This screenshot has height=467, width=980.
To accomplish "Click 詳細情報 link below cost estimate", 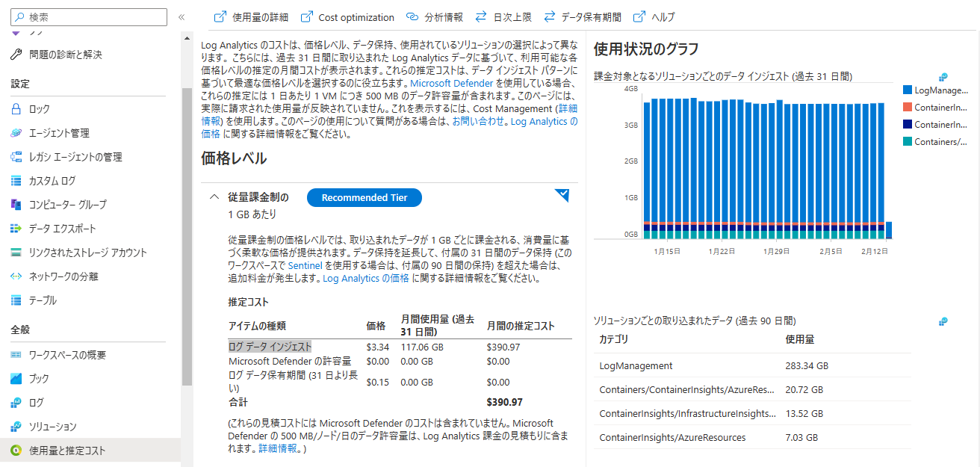I will point(279,448).
